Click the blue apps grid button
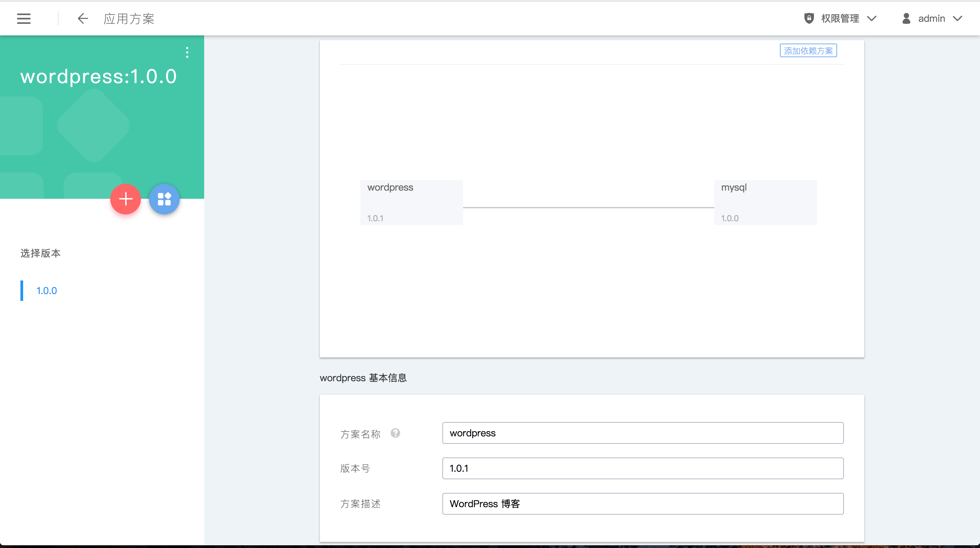The image size is (980, 548). point(164,199)
